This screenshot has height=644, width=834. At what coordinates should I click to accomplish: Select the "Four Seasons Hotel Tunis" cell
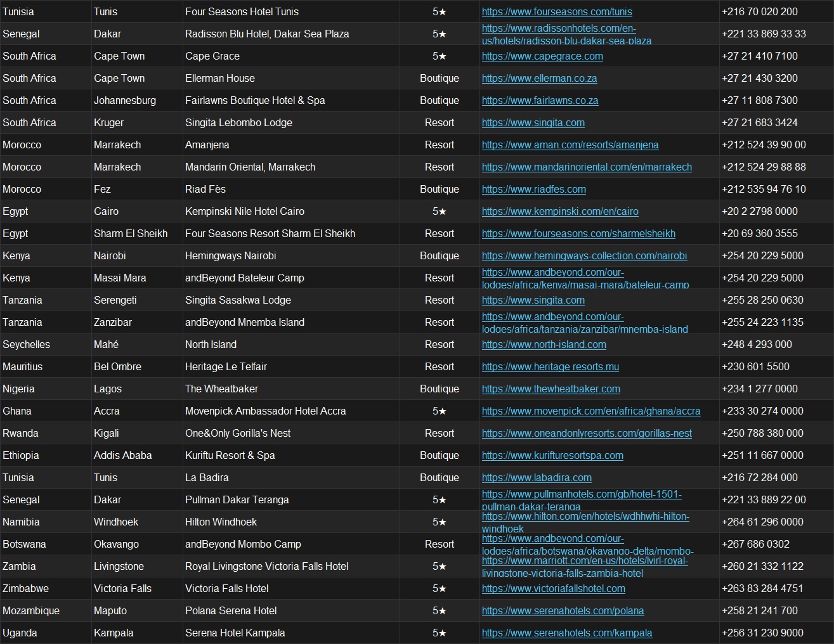[291, 11]
